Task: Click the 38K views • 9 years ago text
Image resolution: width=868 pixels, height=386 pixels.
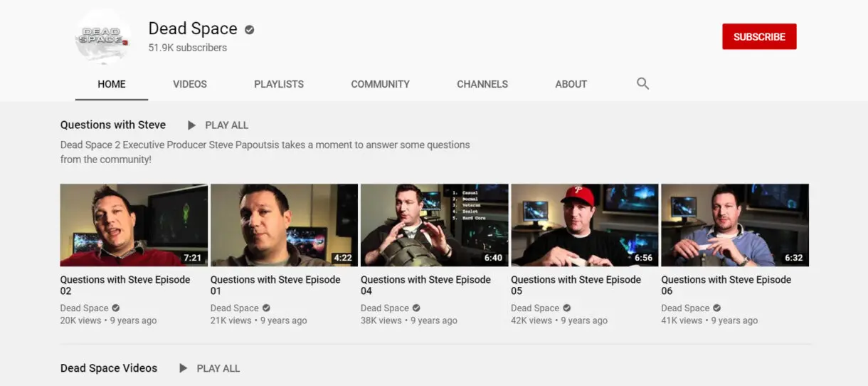Action: pyautogui.click(x=409, y=320)
